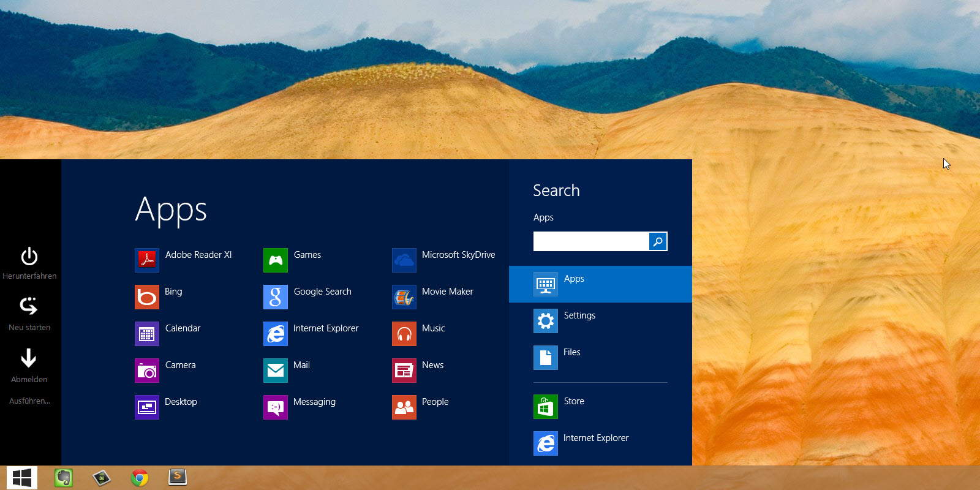Image resolution: width=980 pixels, height=490 pixels.
Task: Launch the Music app icon
Action: pyautogui.click(x=404, y=334)
